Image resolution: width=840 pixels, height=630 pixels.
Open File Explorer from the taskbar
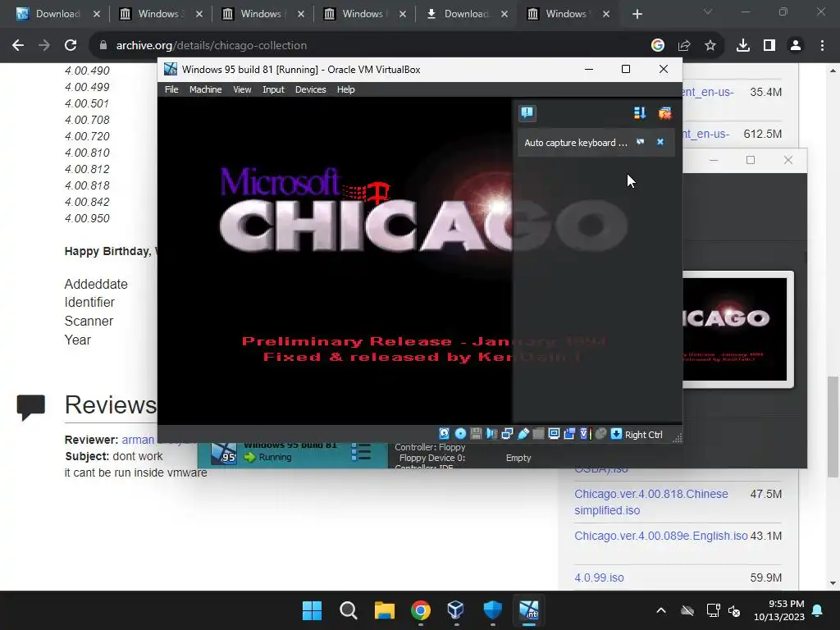(x=384, y=610)
